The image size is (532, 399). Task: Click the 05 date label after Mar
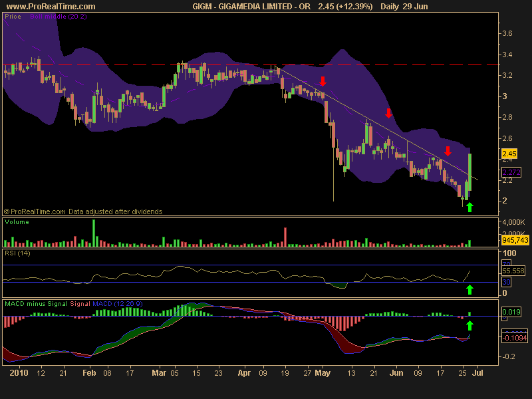pyautogui.click(x=174, y=373)
